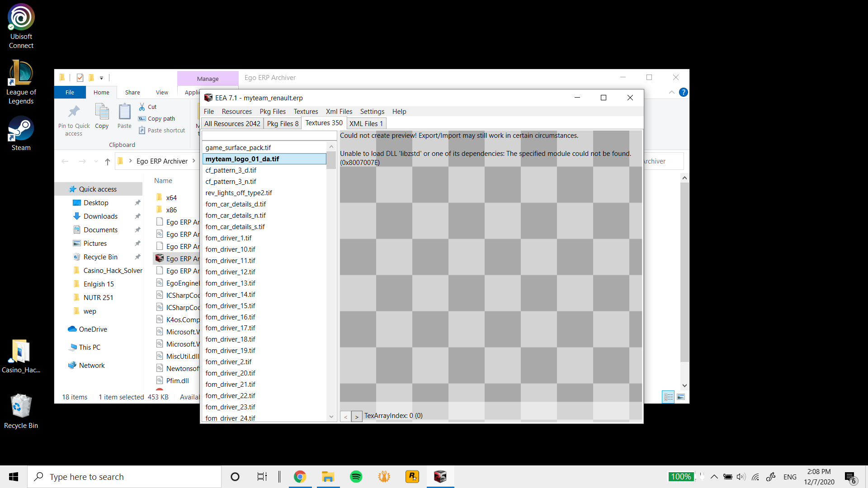868x488 pixels.
Task: Launch Spotify from the taskbar
Action: click(356, 476)
